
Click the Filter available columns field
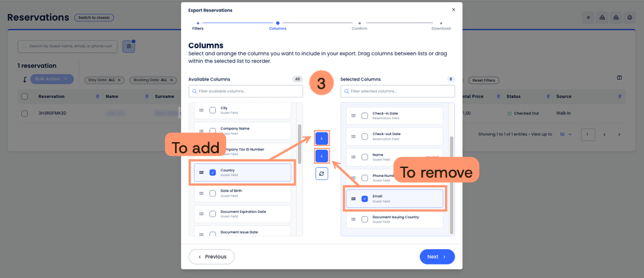click(x=245, y=91)
